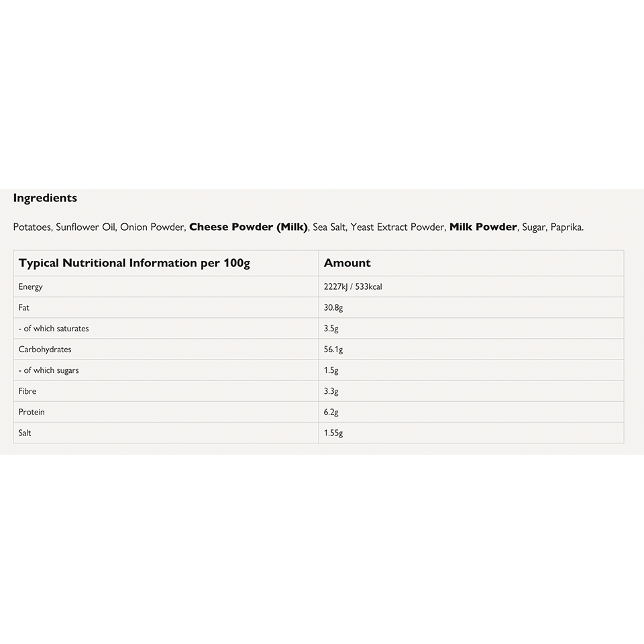Click the Typical Nutritional Information per 100g header
644x644 pixels.
click(x=134, y=263)
